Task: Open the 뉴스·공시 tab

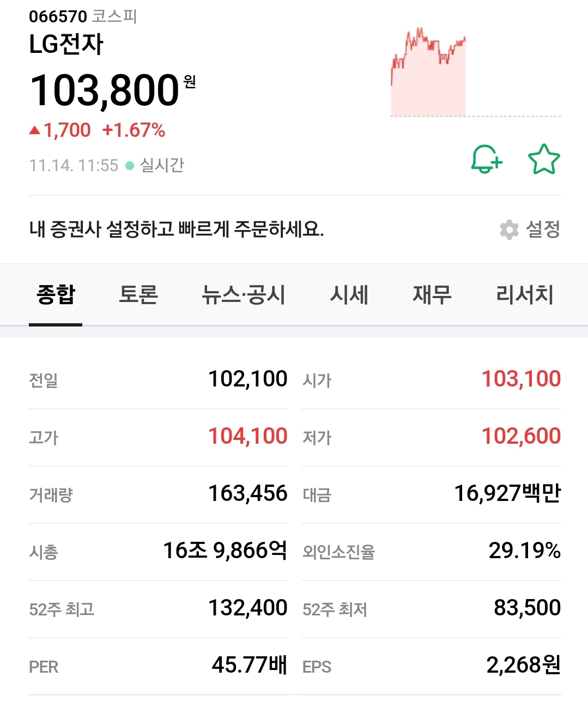Action: pyautogui.click(x=244, y=295)
